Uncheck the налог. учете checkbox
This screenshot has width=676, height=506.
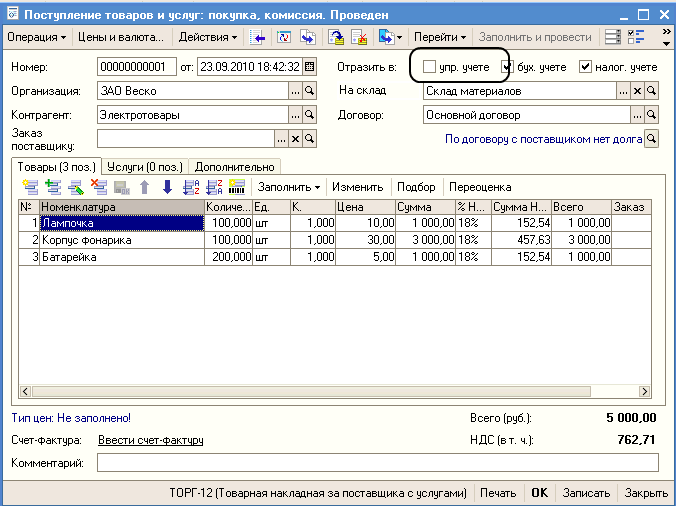(586, 67)
